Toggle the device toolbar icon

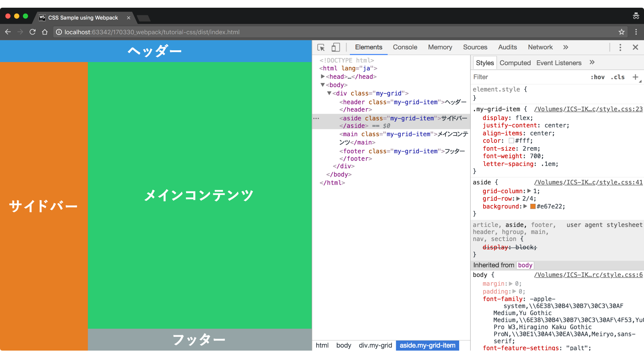[x=335, y=47]
